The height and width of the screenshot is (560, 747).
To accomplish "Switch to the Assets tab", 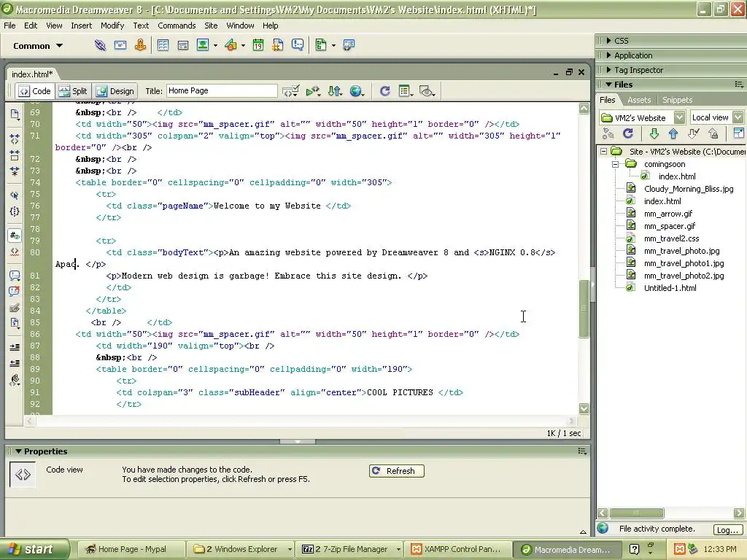I will (639, 100).
